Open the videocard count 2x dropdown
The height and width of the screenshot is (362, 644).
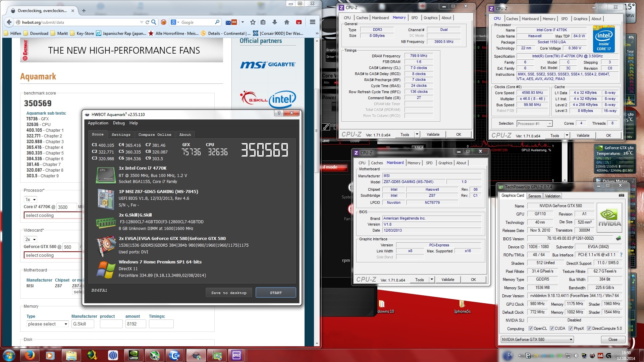[31, 239]
